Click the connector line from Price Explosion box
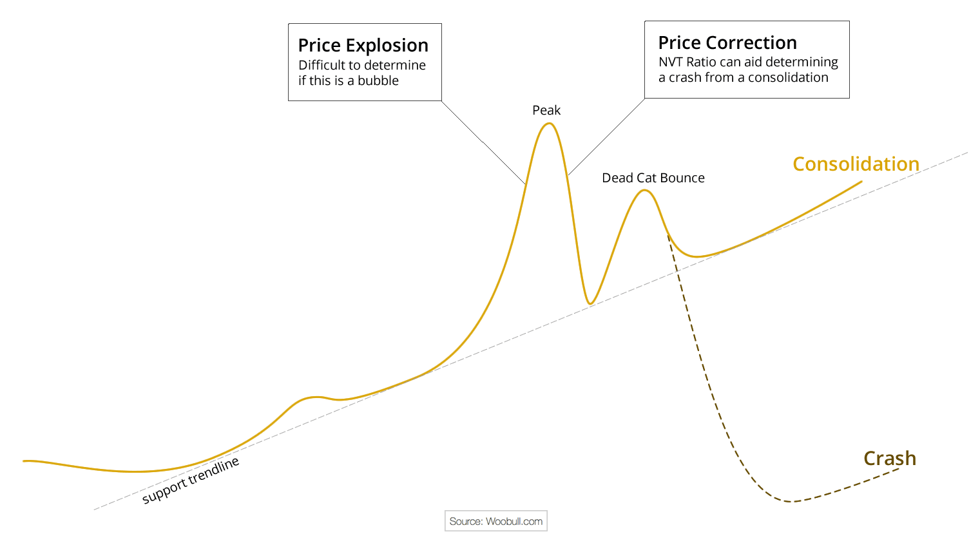Screen dimensions: 980x543 click(x=483, y=142)
